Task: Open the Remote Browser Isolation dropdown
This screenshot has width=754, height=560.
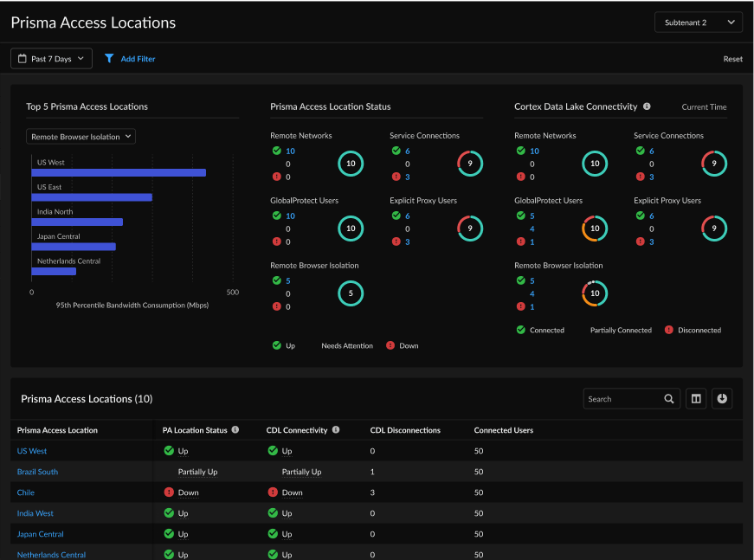Action: (x=81, y=137)
